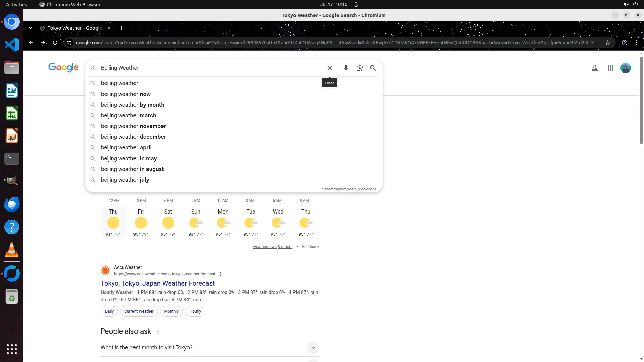This screenshot has width=644, height=362.
Task: Reload the current page
Action: pos(55,43)
